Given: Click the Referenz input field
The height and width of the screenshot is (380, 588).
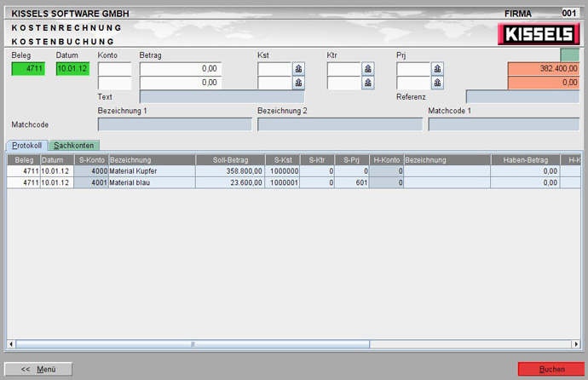Looking at the screenshot, I should click(x=522, y=96).
